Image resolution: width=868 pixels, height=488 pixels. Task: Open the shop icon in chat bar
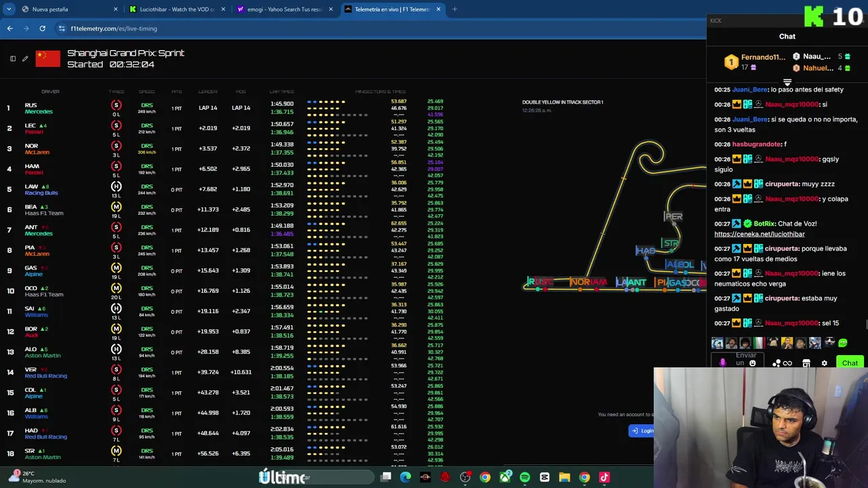tap(806, 363)
